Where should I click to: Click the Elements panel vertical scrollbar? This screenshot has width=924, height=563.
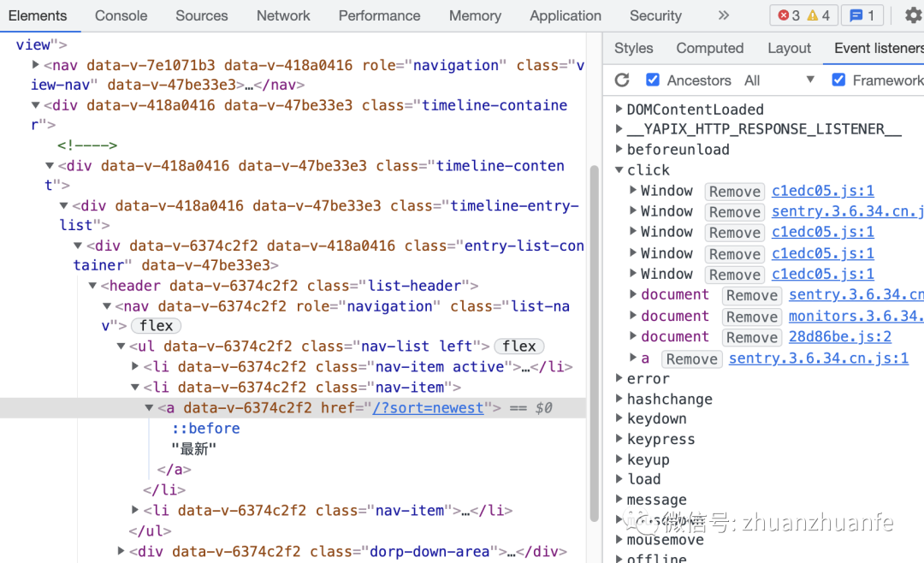(594, 342)
